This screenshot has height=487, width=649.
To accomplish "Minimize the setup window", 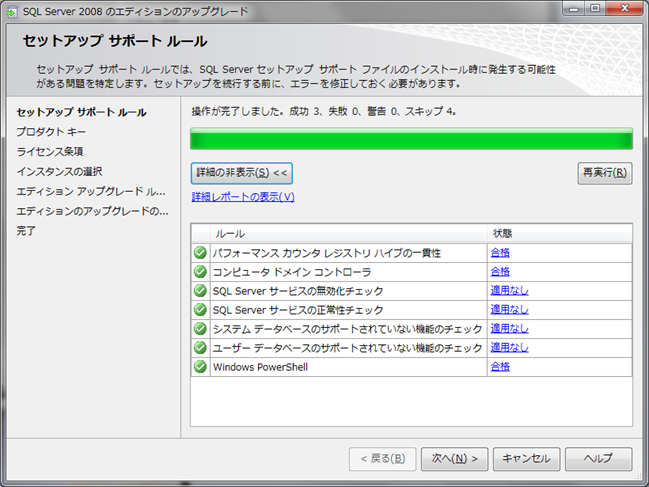I will coord(574,9).
